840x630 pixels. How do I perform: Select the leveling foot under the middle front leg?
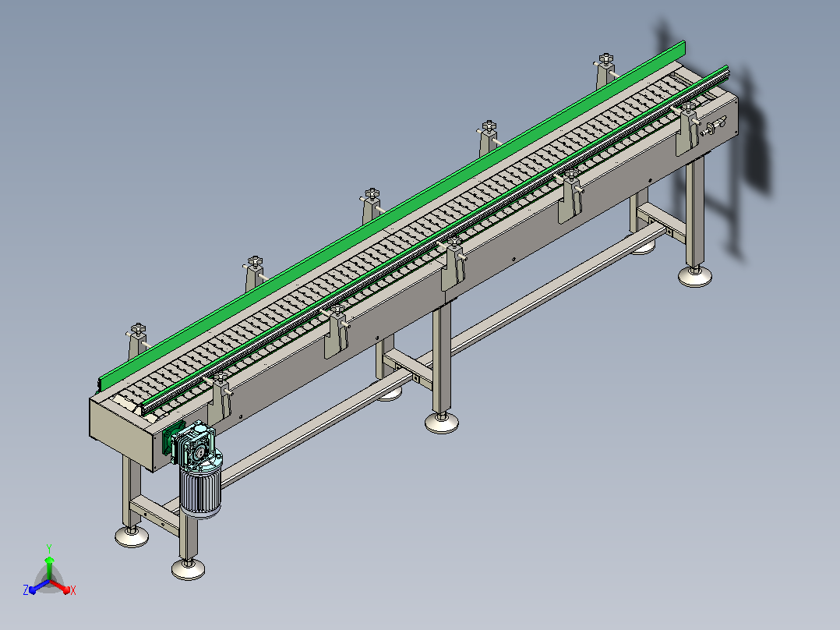point(441,423)
